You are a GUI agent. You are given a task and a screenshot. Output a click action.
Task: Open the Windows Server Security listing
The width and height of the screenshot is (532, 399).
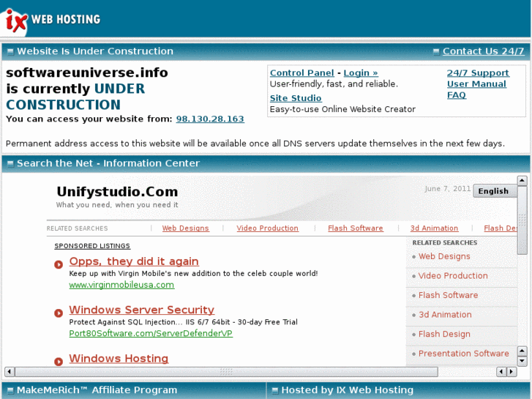(x=141, y=310)
